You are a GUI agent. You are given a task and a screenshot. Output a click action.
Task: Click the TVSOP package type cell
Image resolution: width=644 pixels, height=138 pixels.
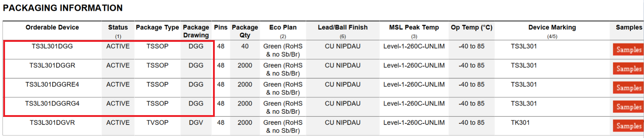[x=157, y=123]
